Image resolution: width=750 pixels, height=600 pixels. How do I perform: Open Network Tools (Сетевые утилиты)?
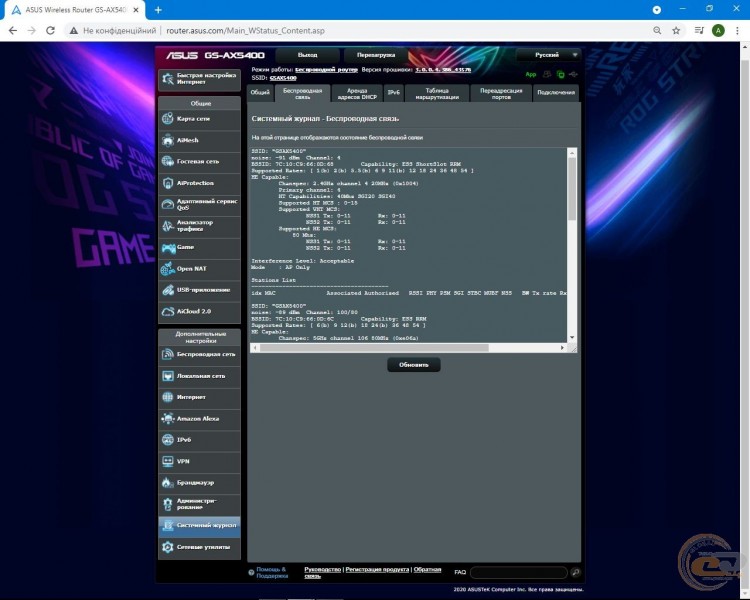199,547
